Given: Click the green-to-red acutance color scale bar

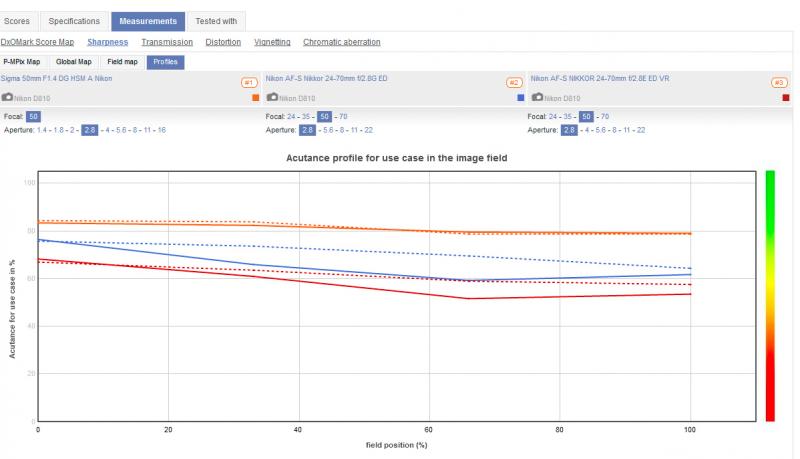Looking at the screenshot, I should point(770,296).
